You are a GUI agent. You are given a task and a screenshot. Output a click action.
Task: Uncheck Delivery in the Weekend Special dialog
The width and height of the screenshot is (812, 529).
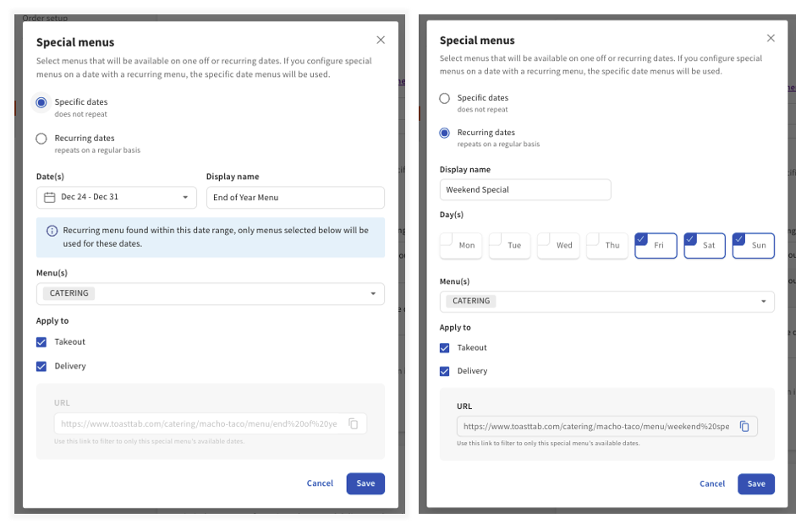coord(445,371)
